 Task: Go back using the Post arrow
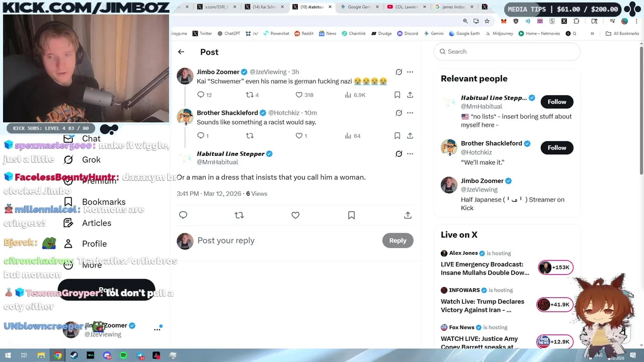coord(181,52)
